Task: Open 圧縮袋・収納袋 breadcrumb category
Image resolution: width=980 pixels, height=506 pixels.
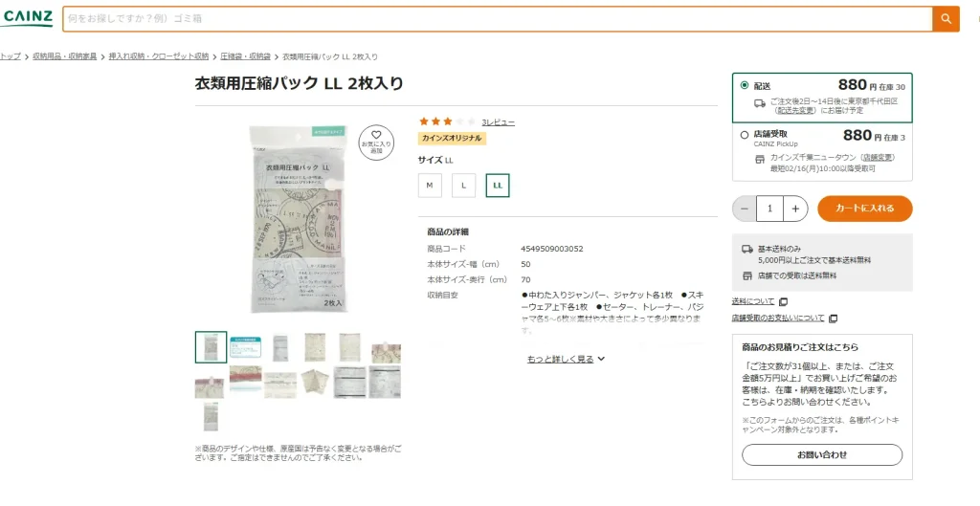Action: coord(245,56)
